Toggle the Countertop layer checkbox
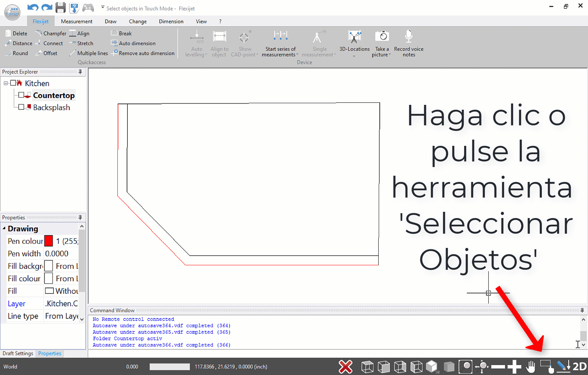The image size is (588, 375). pyautogui.click(x=21, y=95)
